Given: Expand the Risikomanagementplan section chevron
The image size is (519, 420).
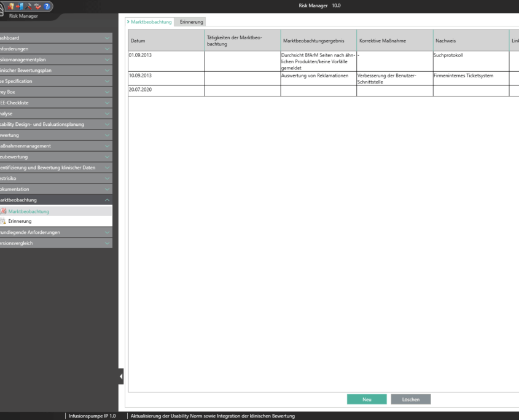Looking at the screenshot, I should (x=107, y=60).
